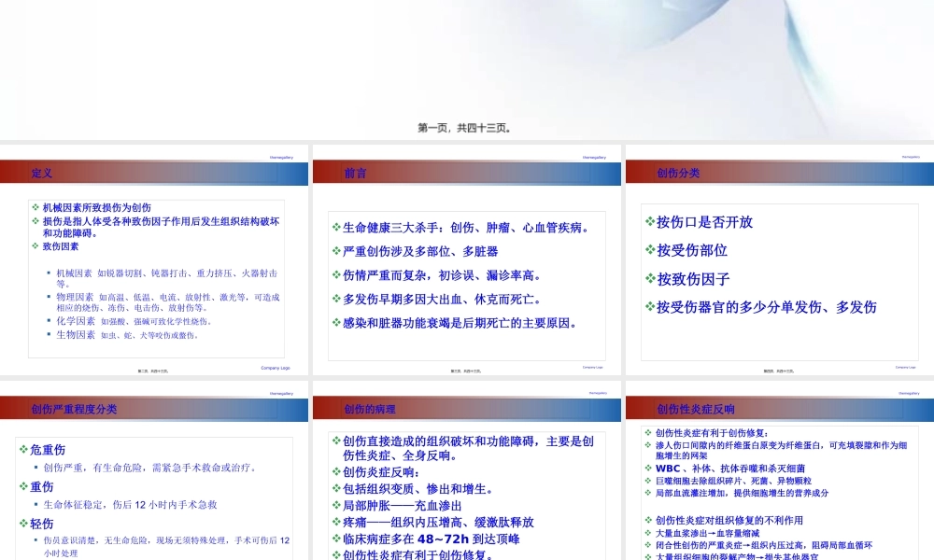The height and width of the screenshot is (560, 934).
Task: Open the 定义 slide thumbnail
Action: (x=154, y=261)
